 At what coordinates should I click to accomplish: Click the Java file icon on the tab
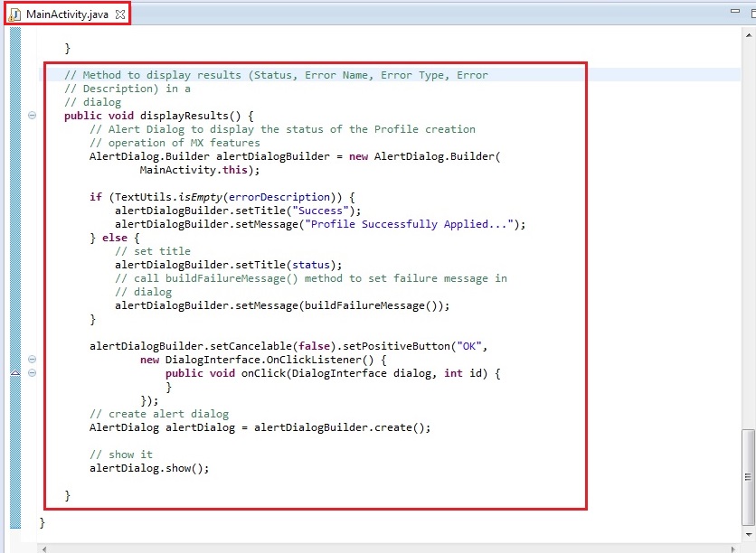[14, 14]
